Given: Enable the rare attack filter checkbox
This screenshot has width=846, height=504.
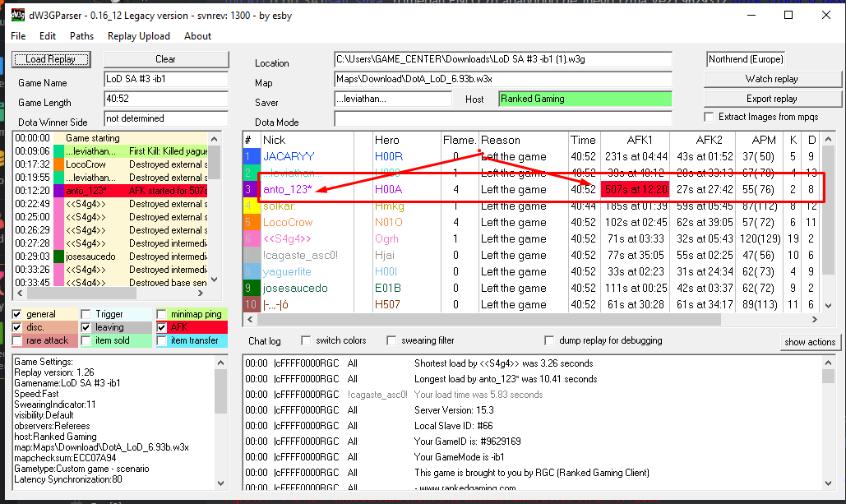Looking at the screenshot, I should coord(16,340).
